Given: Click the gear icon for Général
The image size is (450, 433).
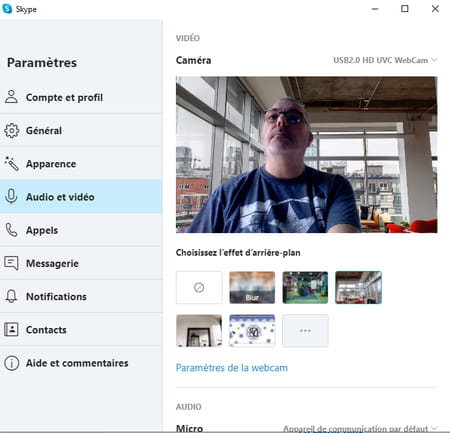Looking at the screenshot, I should point(11,131).
